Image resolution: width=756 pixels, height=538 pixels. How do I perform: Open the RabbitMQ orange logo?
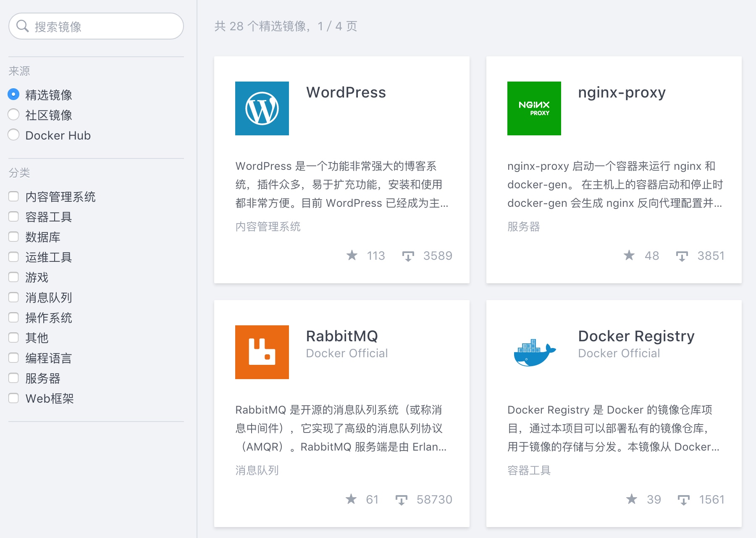tap(262, 352)
